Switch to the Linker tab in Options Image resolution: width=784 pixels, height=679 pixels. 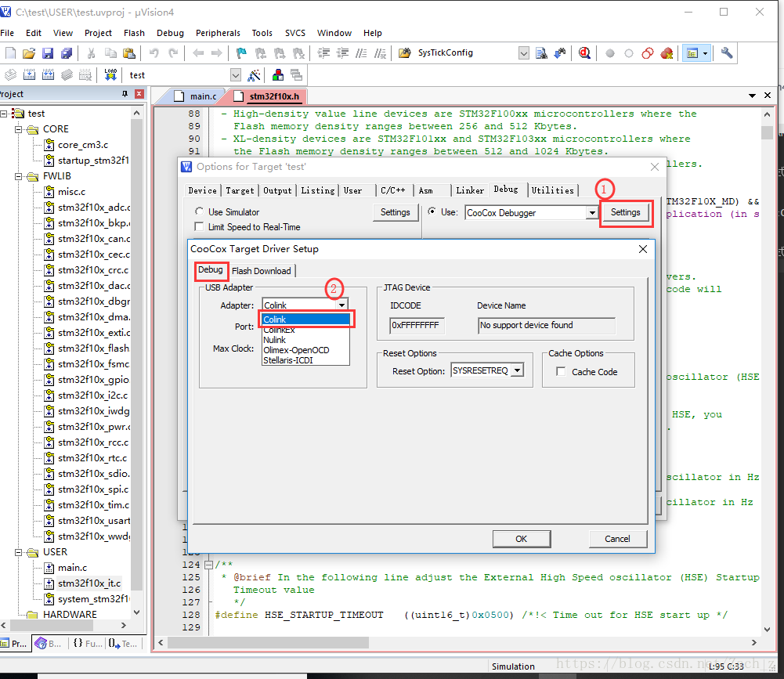click(470, 190)
